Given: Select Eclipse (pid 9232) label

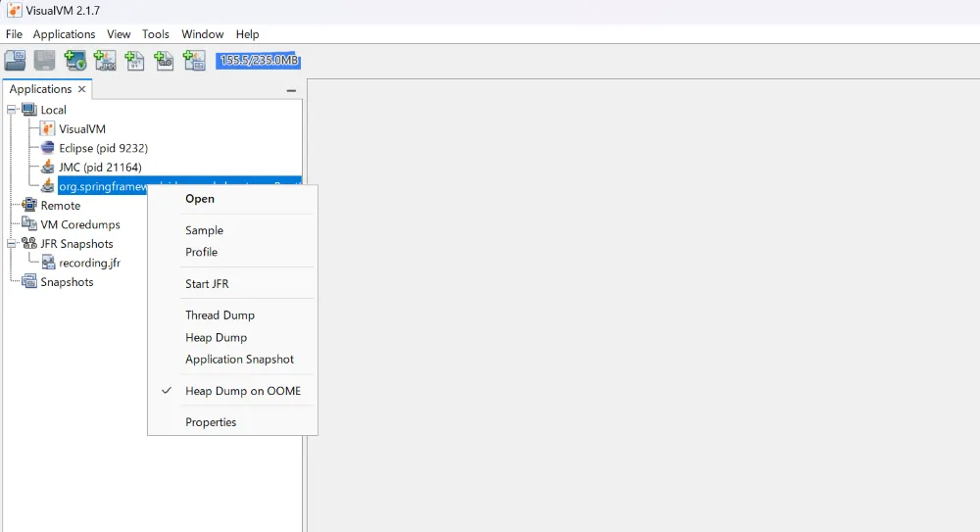Looking at the screenshot, I should (103, 148).
